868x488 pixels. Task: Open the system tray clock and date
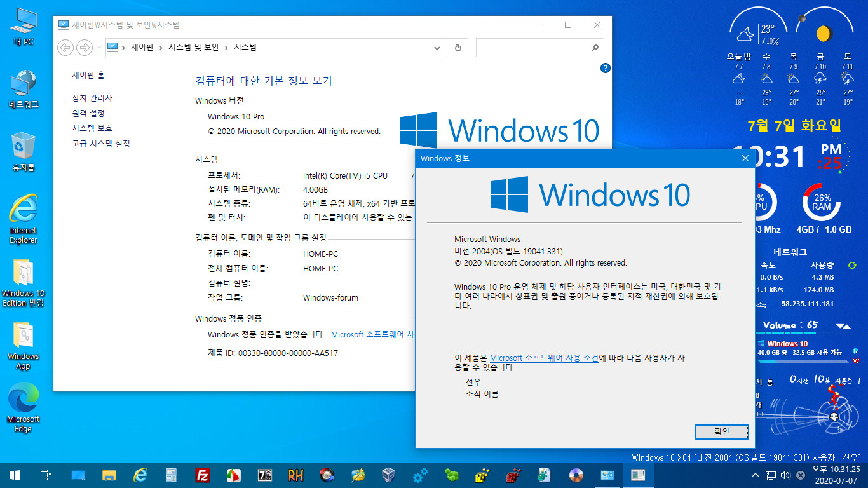(x=836, y=475)
